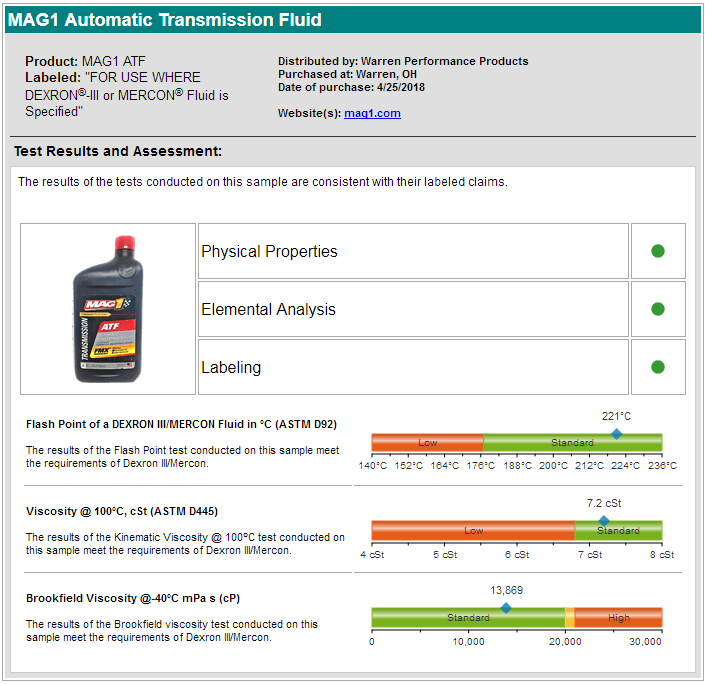The height and width of the screenshot is (685, 705).
Task: Click the High segment of Brookfield bar
Action: tap(618, 618)
